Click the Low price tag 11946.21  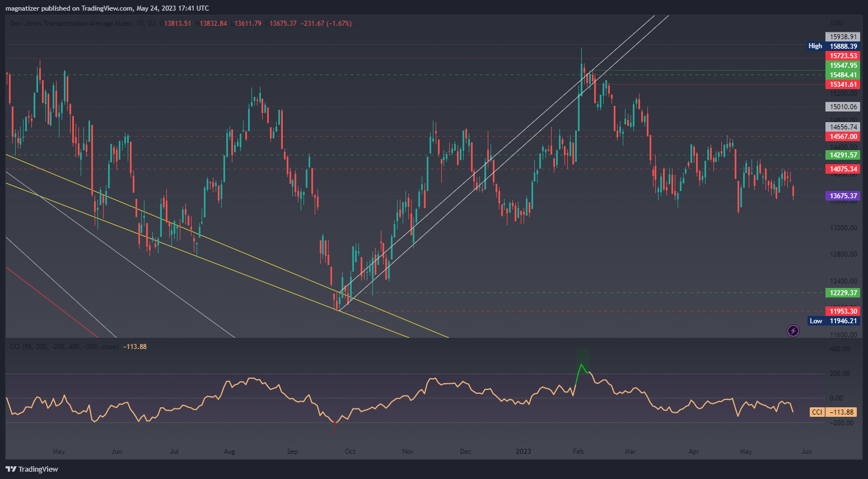tap(843, 321)
